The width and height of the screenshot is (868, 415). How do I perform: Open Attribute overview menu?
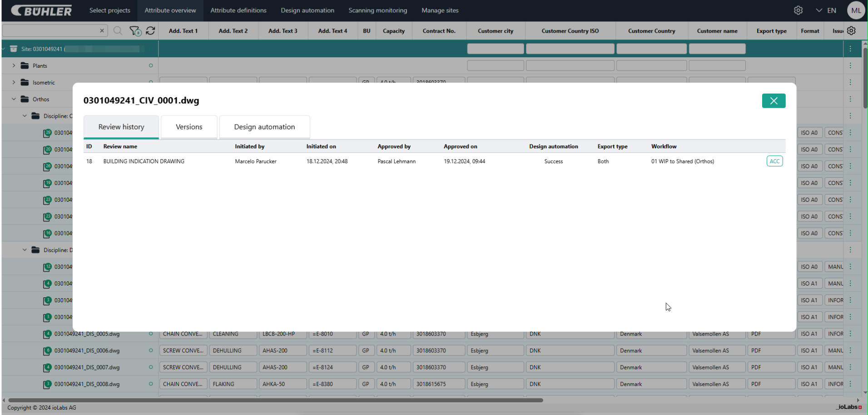pyautogui.click(x=170, y=10)
